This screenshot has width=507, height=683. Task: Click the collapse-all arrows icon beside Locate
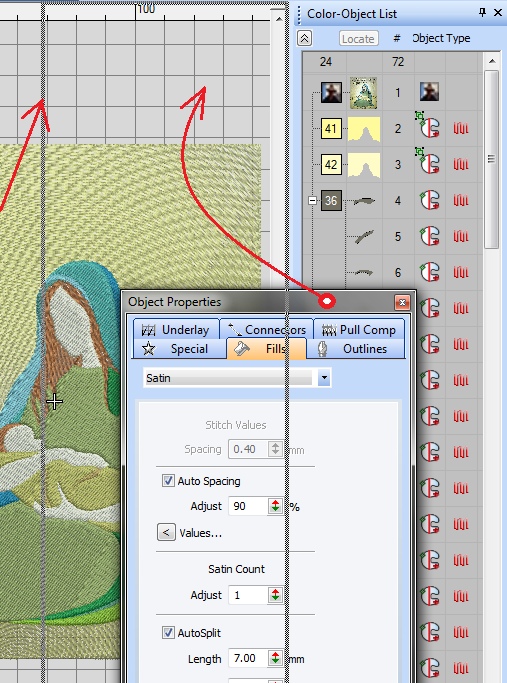click(x=304, y=39)
